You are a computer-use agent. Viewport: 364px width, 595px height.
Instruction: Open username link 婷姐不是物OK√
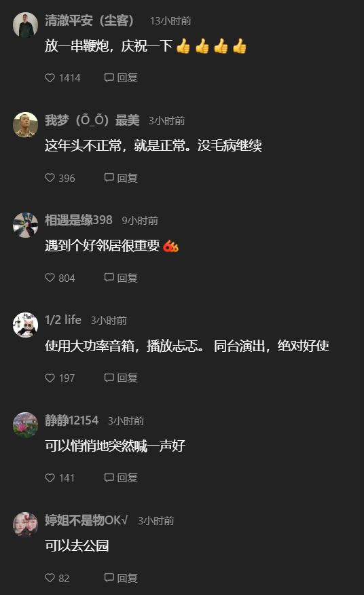[x=86, y=520]
